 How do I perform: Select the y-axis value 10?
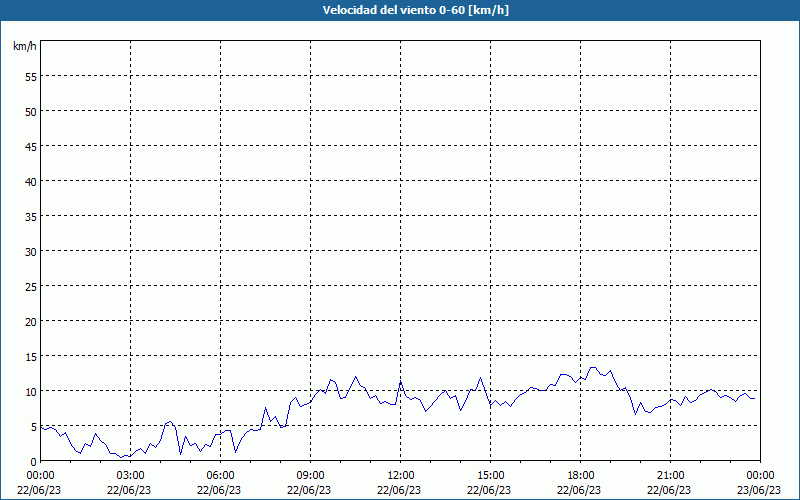click(31, 391)
